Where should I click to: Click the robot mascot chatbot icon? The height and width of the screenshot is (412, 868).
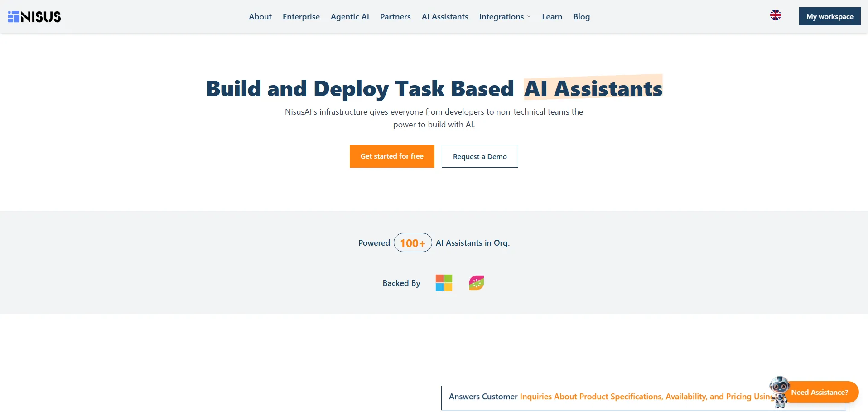point(780,391)
